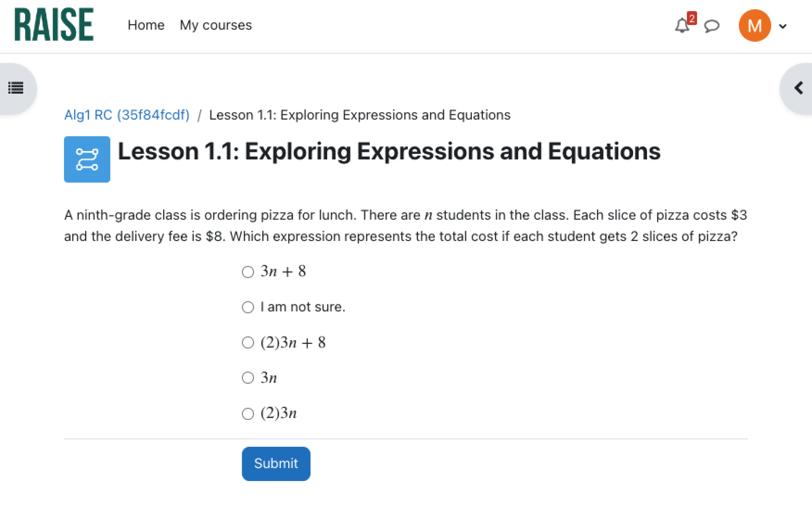Click the red notification count badge
Image resolution: width=812 pixels, height=507 pixels.
click(x=692, y=18)
